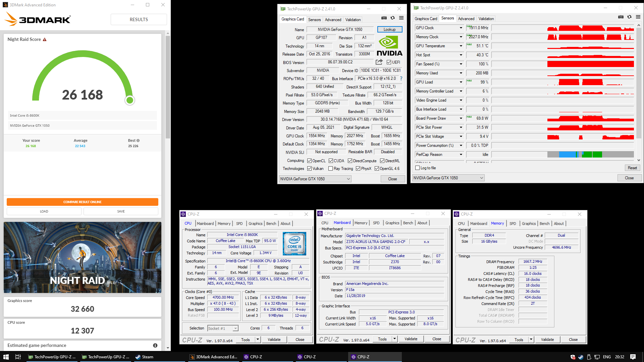Click the Steam tray icon

pos(581,357)
